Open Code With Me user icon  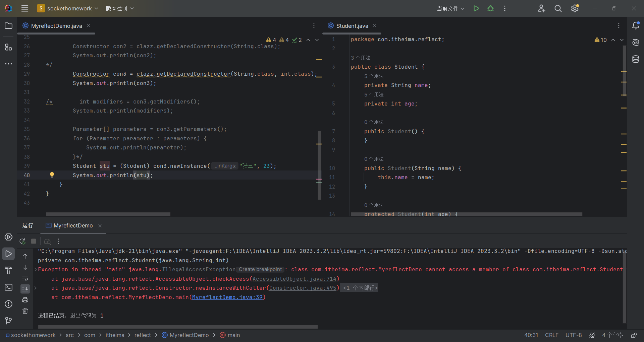pyautogui.click(x=542, y=8)
